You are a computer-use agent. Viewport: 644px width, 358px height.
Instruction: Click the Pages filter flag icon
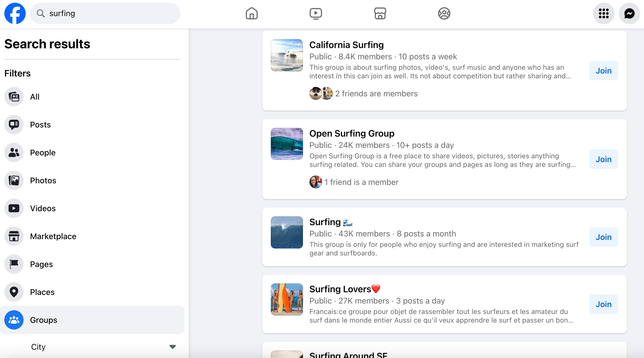click(14, 264)
